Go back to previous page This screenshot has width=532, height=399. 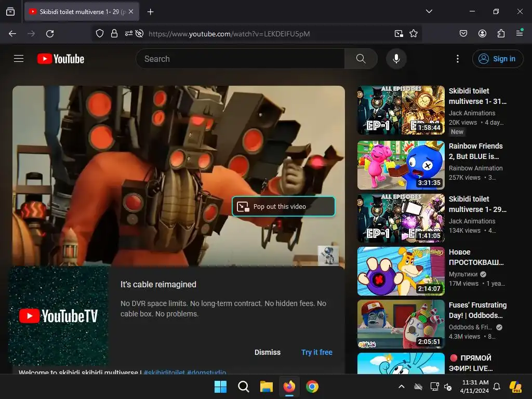click(12, 34)
